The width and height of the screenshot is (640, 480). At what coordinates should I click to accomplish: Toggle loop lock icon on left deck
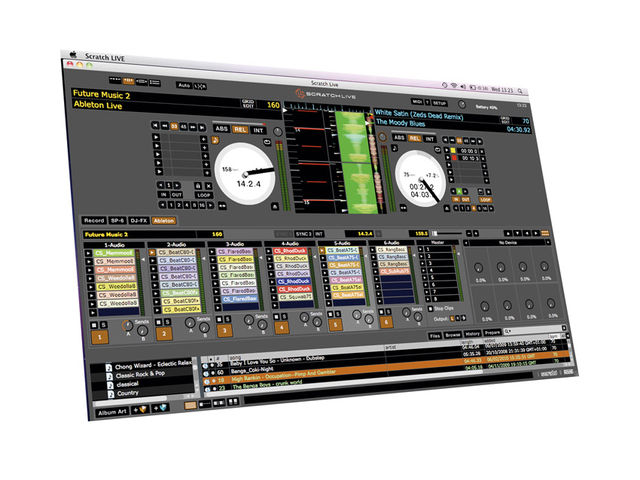198,186
